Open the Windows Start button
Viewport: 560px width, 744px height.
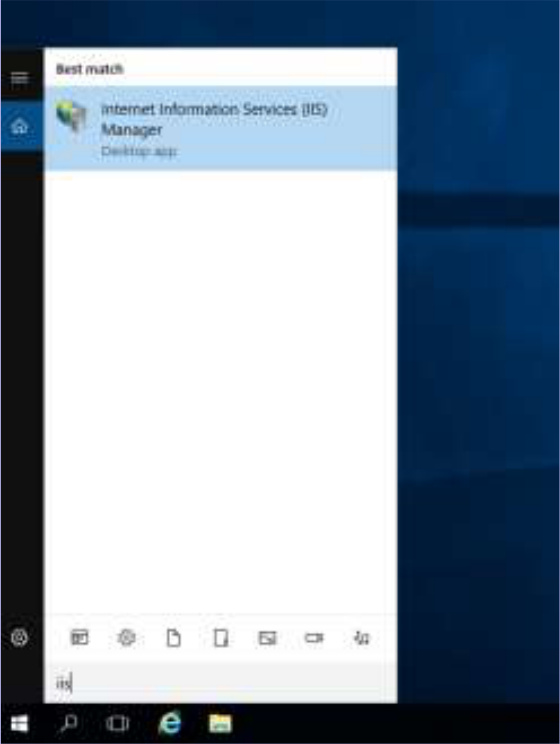[x=19, y=724]
